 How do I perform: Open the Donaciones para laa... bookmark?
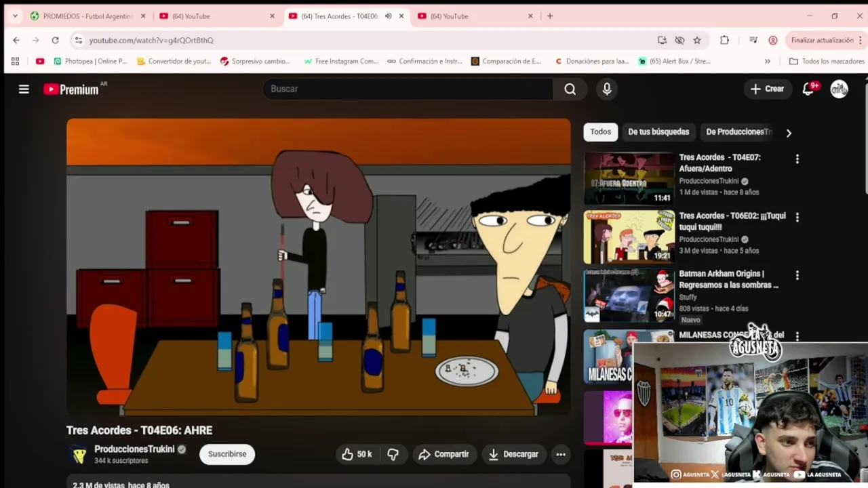tap(592, 61)
